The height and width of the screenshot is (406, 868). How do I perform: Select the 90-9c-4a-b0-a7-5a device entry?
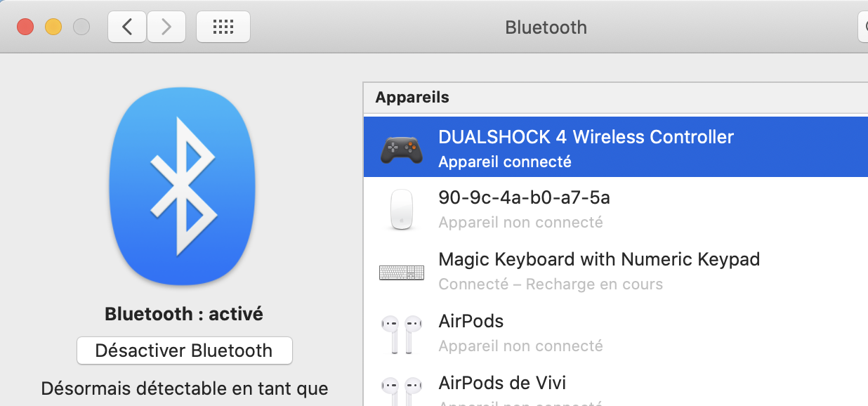[x=524, y=198]
